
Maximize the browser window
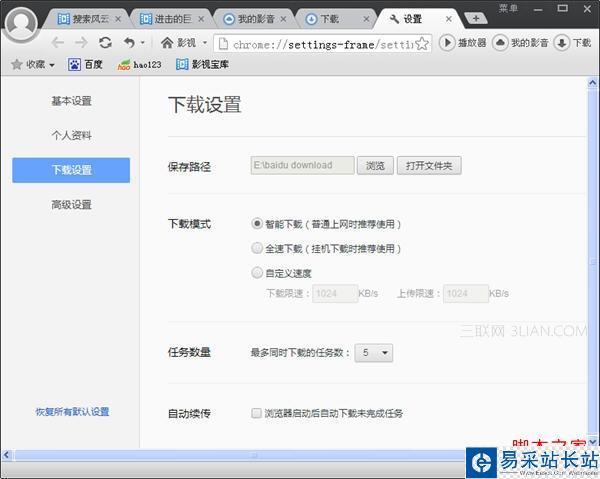click(x=562, y=8)
